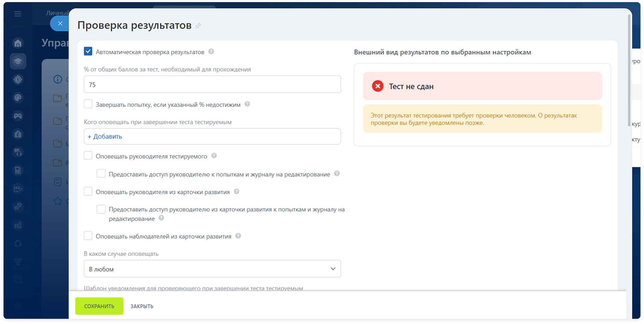Check Оповещать руководителя из карточки развития

click(x=88, y=191)
